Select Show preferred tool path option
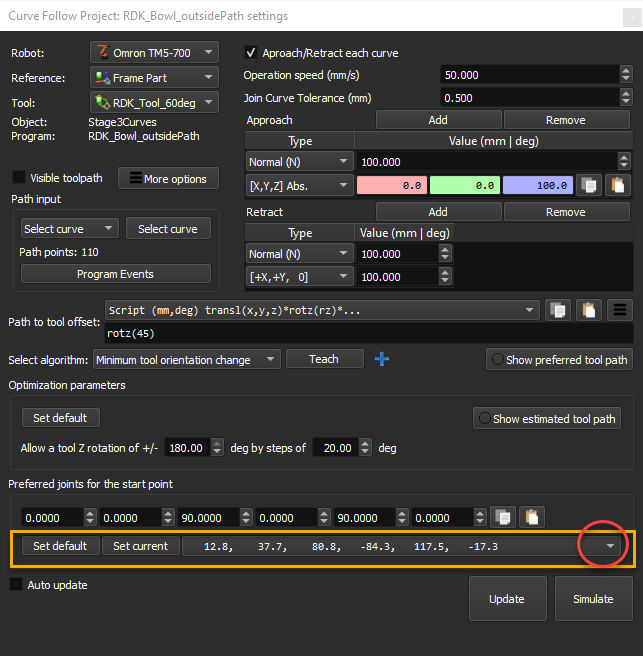The image size is (643, 656). click(558, 360)
